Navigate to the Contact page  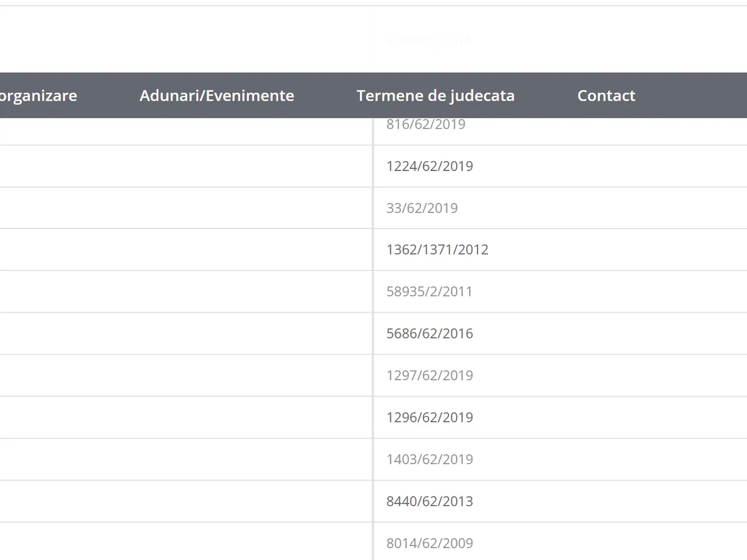[606, 95]
